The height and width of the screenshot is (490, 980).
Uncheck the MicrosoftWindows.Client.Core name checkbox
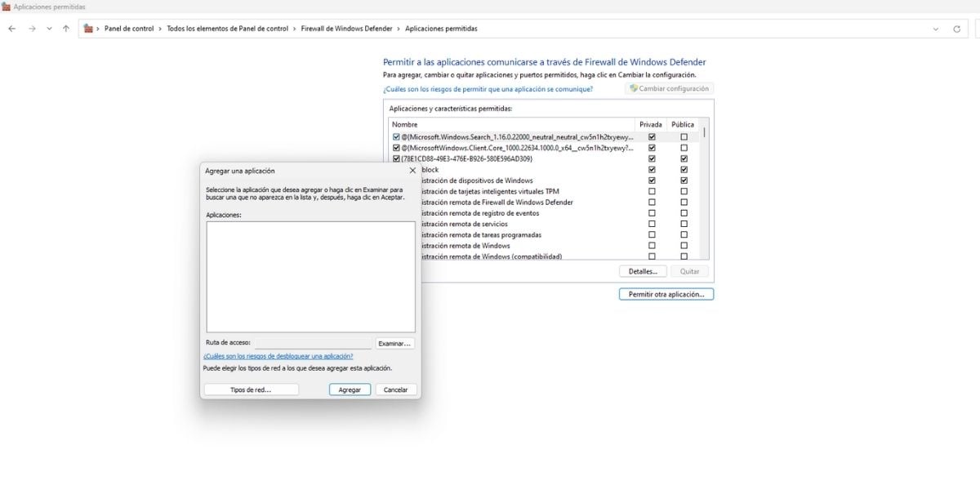[396, 148]
